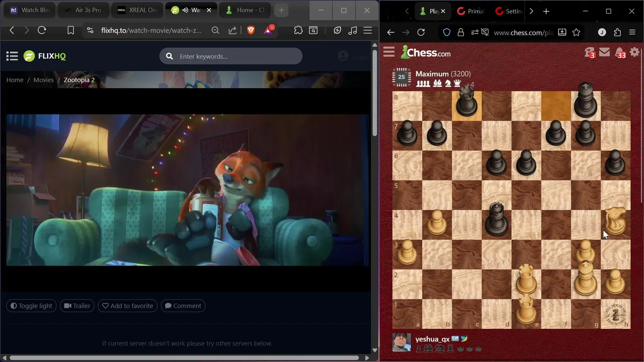Click yeshua_qx player avatar
Viewport: 644px width, 362px height.
tap(401, 342)
